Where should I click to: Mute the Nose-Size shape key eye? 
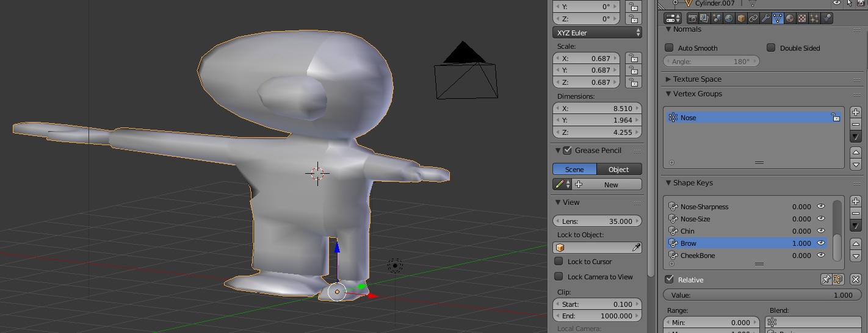(x=821, y=218)
